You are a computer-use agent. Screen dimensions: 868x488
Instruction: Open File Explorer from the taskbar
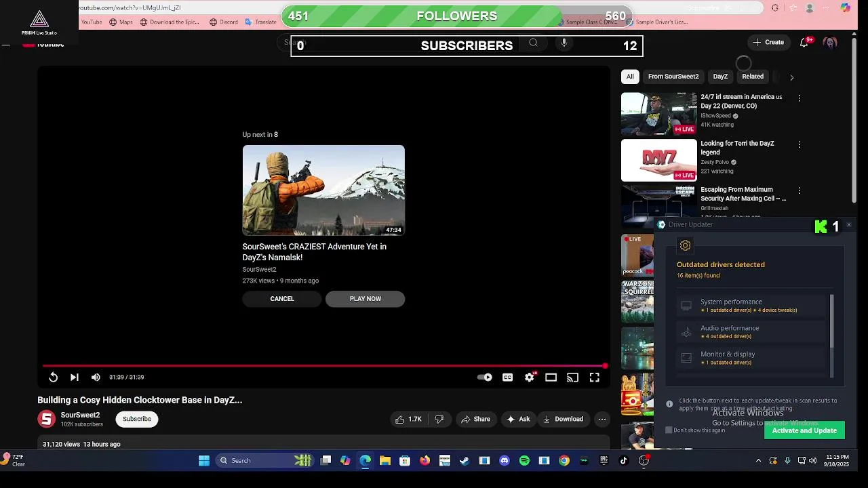click(385, 461)
